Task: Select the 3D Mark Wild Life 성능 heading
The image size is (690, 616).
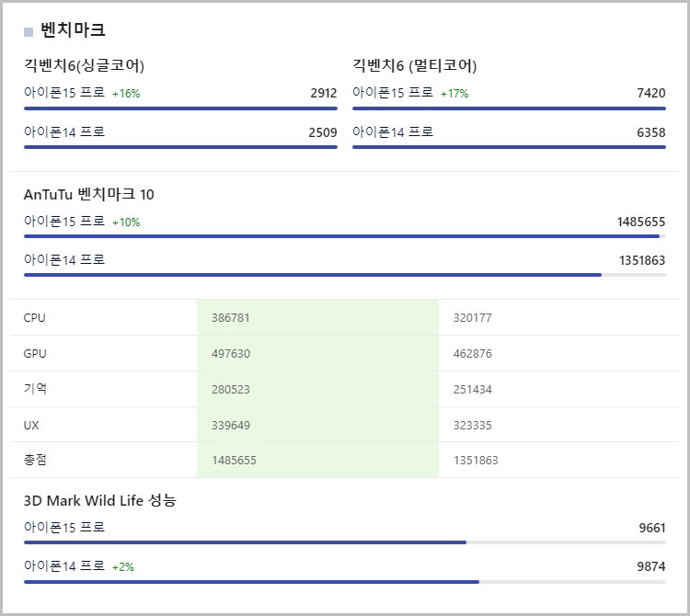Action: tap(100, 500)
